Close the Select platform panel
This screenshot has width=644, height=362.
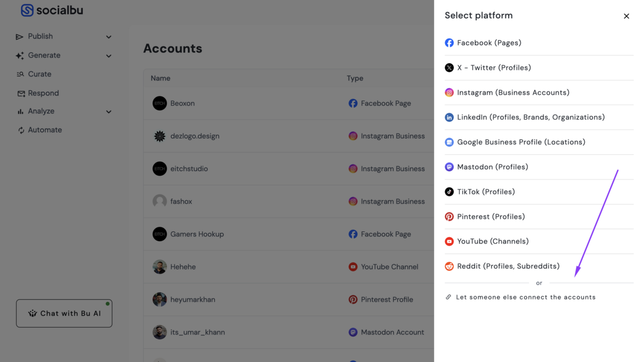click(x=626, y=16)
